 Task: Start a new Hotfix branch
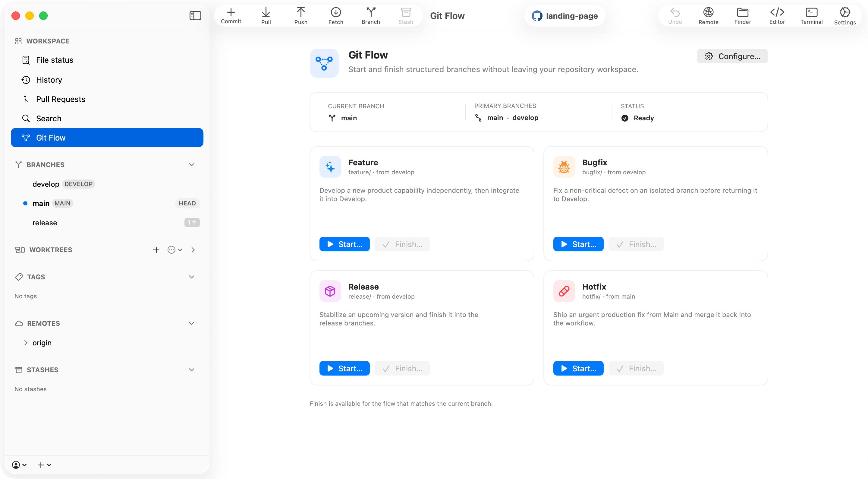[578, 368]
